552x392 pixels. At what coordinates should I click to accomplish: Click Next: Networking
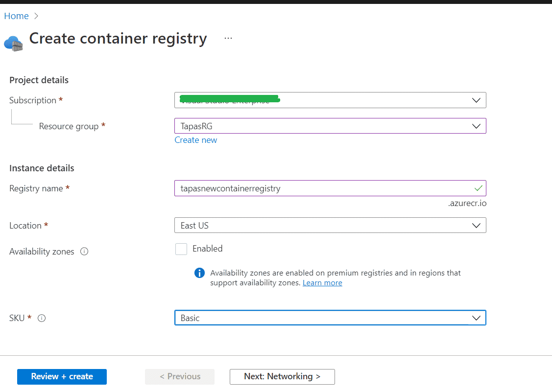[x=282, y=376]
